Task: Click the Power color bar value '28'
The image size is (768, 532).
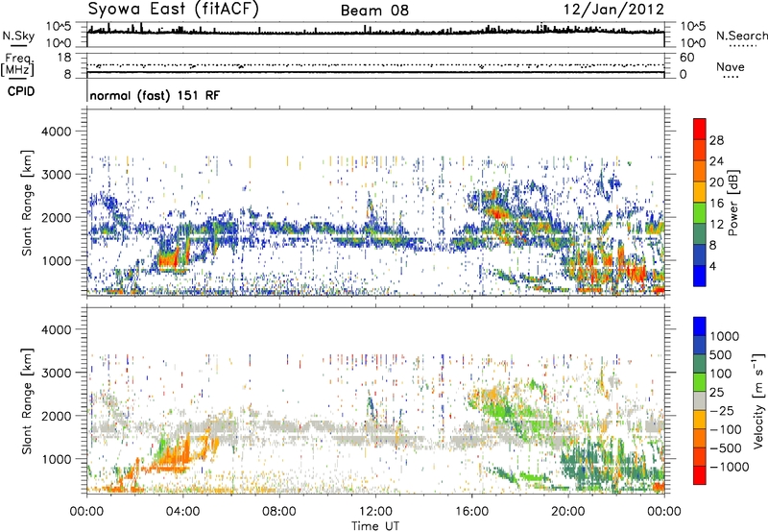Action: [716, 140]
